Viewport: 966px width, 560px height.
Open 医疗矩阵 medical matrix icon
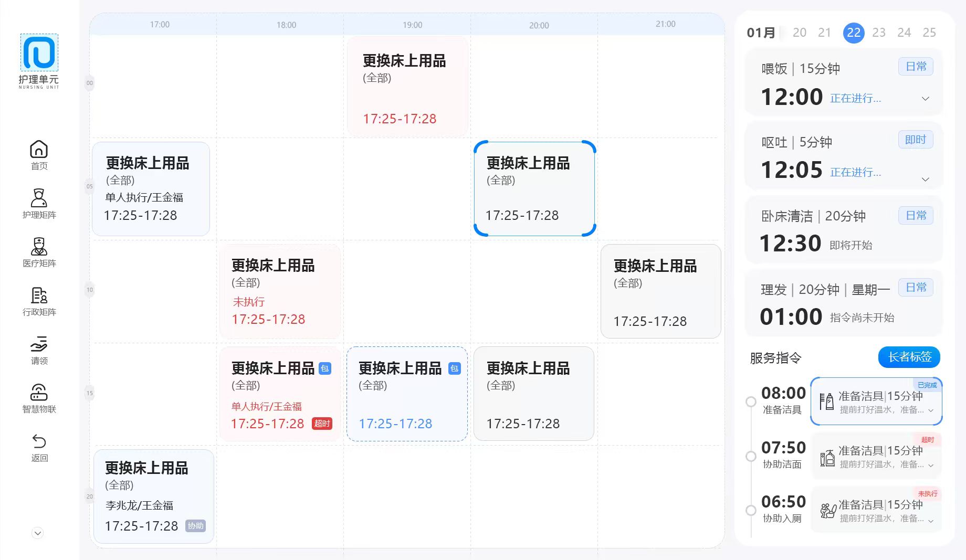click(39, 247)
